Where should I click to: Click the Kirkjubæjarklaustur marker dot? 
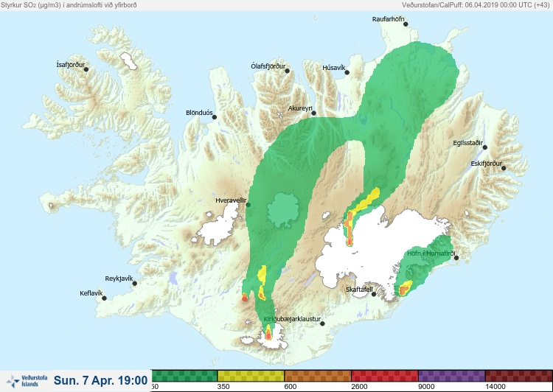[322, 323]
